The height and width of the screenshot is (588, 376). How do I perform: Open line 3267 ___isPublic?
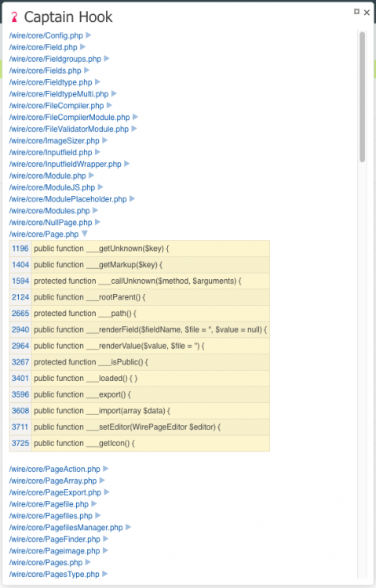click(x=20, y=362)
